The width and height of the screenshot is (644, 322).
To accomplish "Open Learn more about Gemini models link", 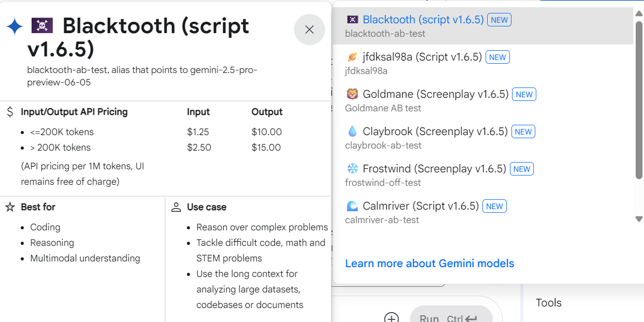I will [x=430, y=264].
